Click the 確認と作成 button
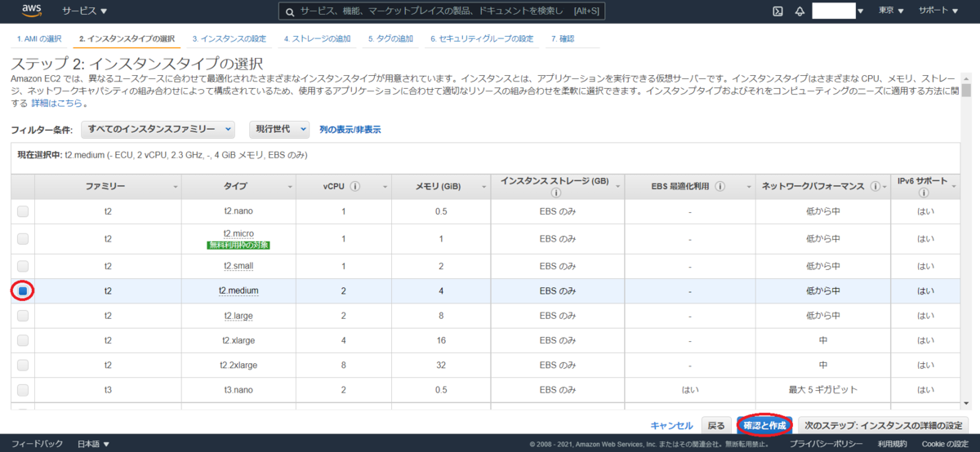980x452 pixels. tap(764, 425)
